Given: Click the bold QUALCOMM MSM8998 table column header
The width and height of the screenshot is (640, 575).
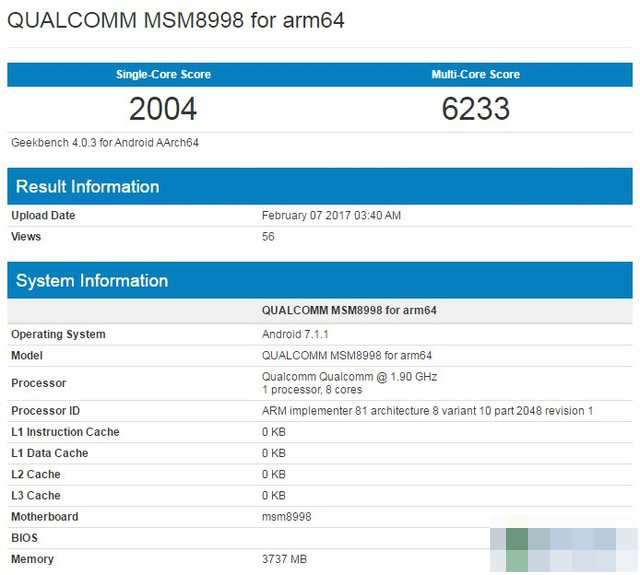Looking at the screenshot, I should click(349, 310).
